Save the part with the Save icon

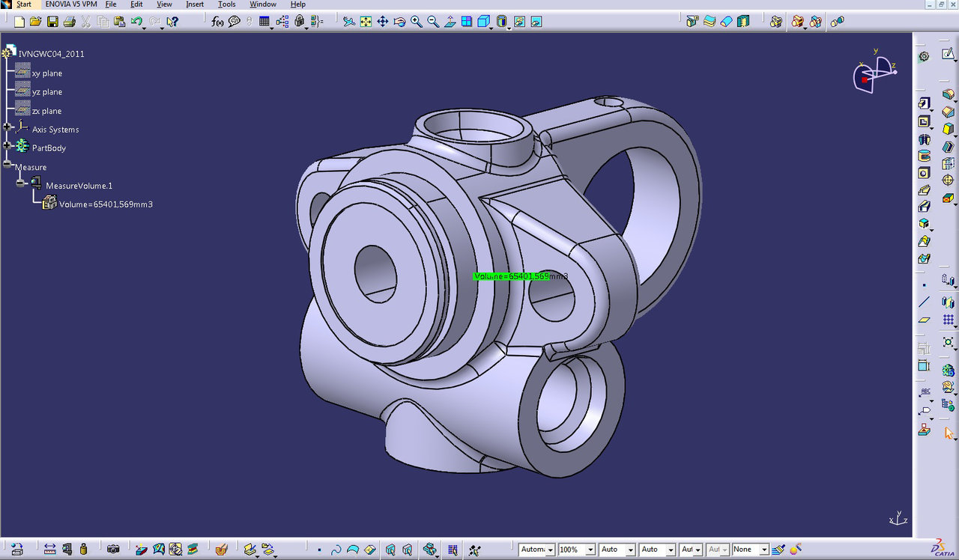52,22
